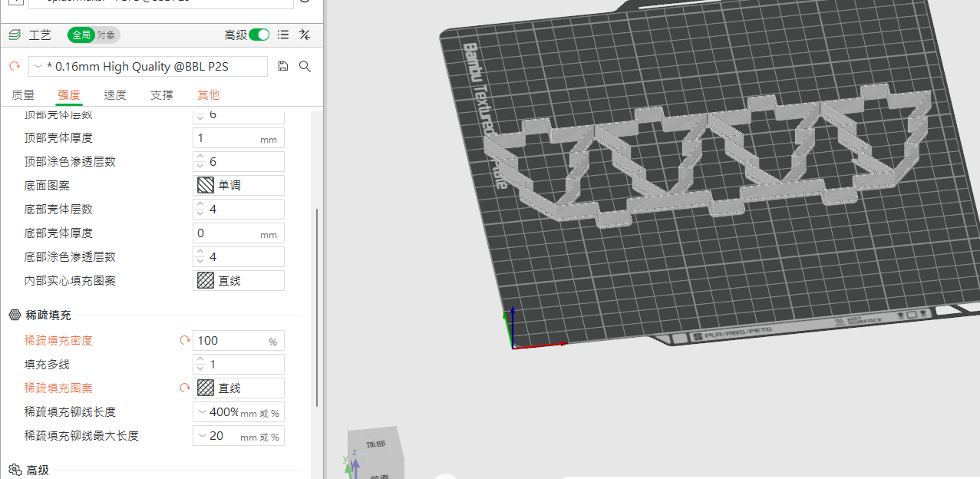Expand the 稀疏填充图案 直线 dropdown
Image resolution: width=980 pixels, height=479 pixels.
[239, 388]
